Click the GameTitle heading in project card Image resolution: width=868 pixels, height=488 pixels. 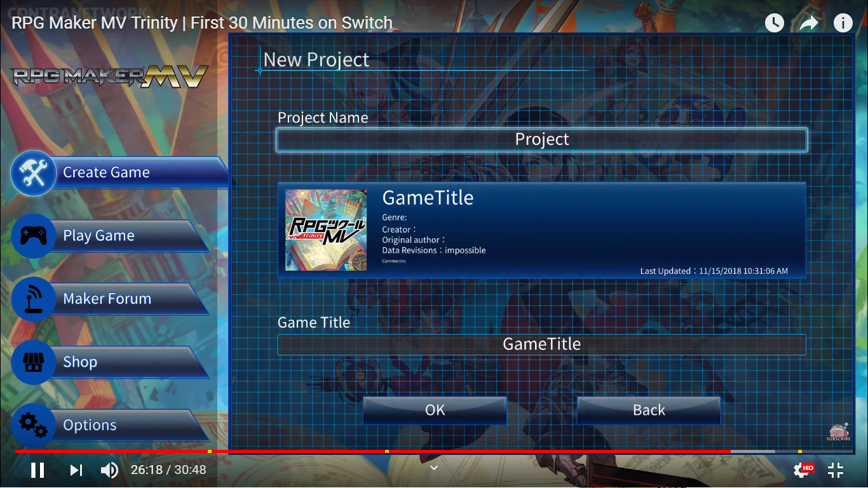(428, 198)
